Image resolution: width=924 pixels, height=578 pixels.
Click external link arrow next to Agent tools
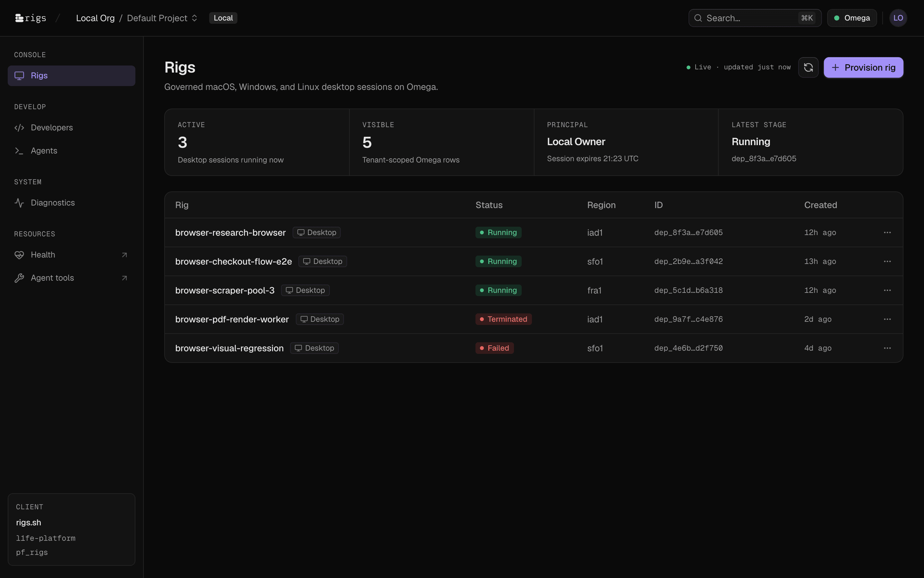[124, 278]
